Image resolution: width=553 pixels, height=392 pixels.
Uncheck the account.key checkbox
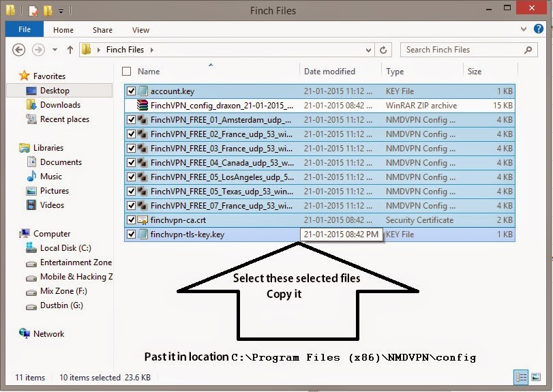click(x=131, y=91)
